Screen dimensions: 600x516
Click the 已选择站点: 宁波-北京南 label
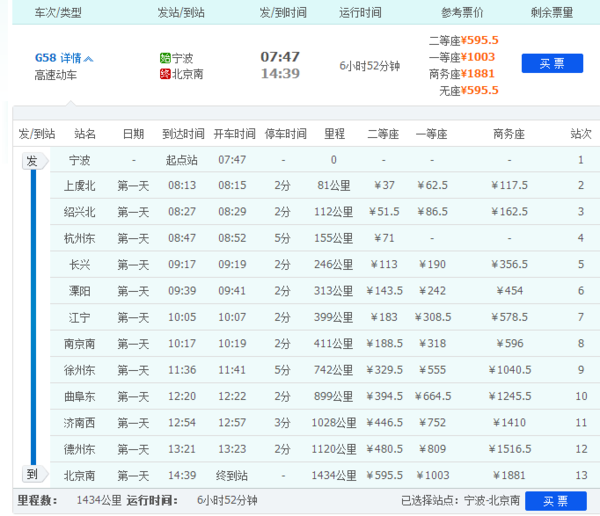[461, 500]
